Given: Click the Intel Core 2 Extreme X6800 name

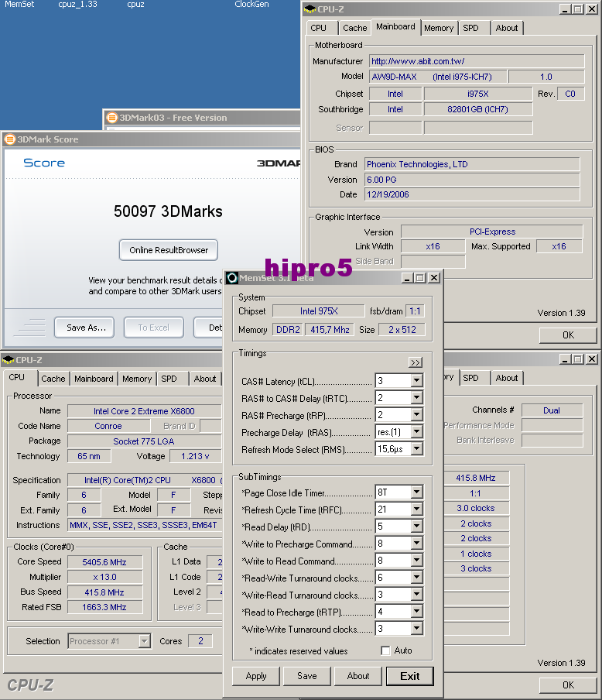Looking at the screenshot, I should (144, 411).
